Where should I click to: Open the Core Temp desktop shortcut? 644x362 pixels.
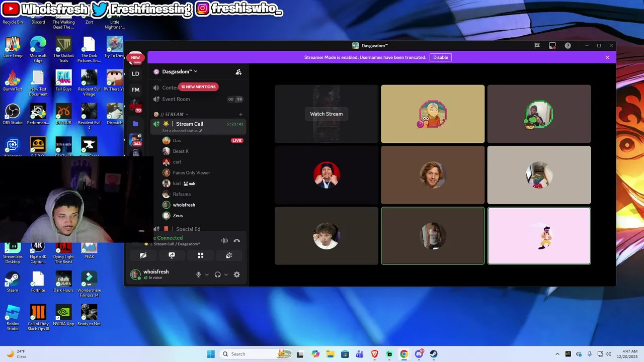[13, 47]
